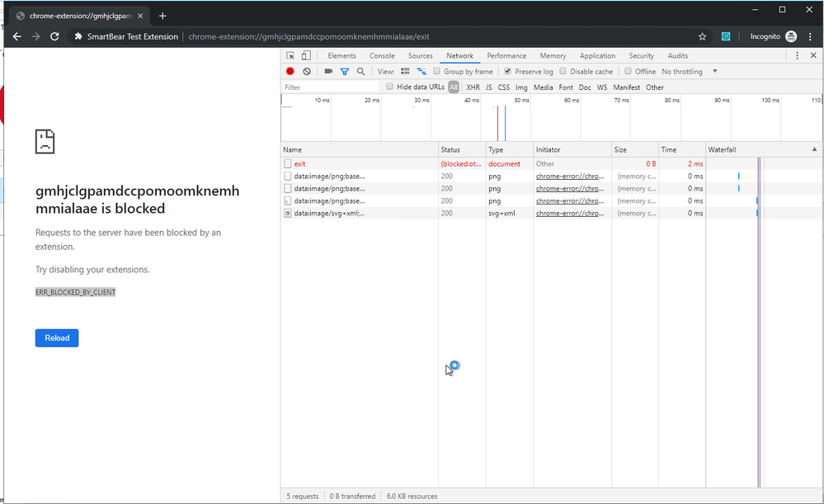Open the DevTools three-dot menu
Image resolution: width=824 pixels, height=504 pixels.
tap(797, 56)
